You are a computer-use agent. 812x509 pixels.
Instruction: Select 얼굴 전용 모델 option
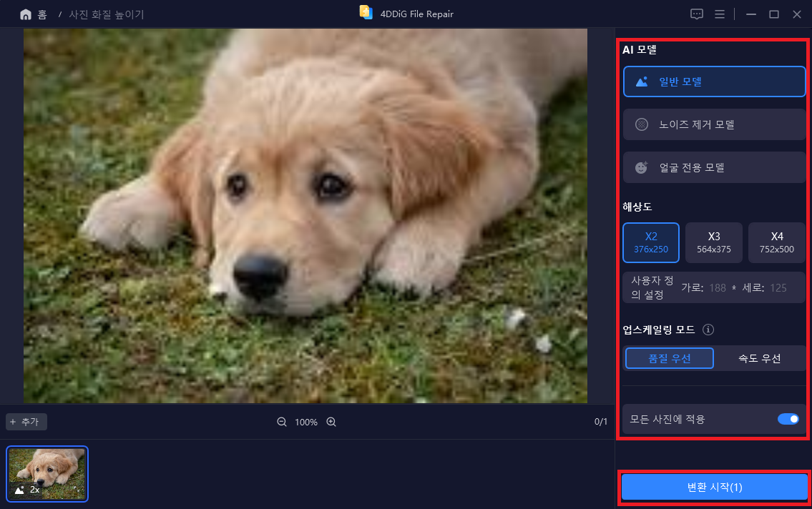pos(714,167)
